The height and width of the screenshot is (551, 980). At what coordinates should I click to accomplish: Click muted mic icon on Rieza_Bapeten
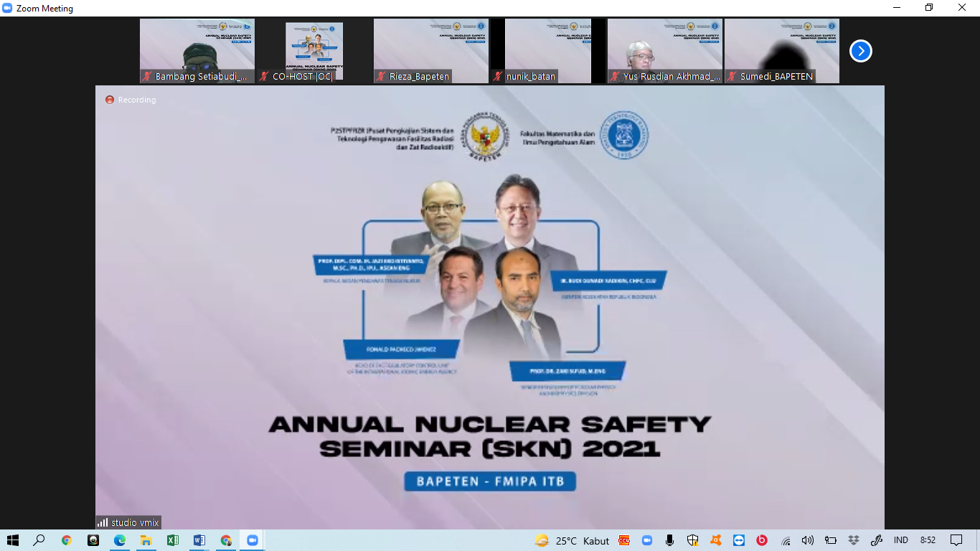click(382, 76)
